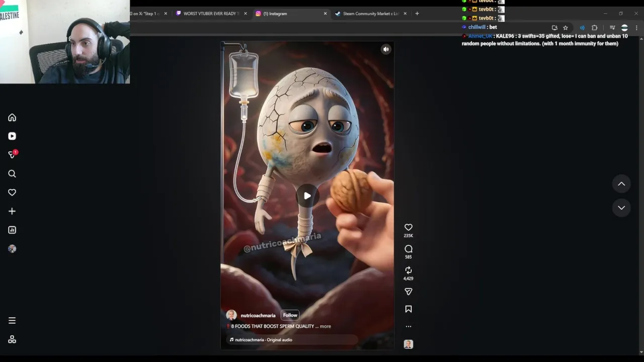This screenshot has height=362, width=644.
Task: Close the Steam Community Market tab
Action: tap(405, 14)
